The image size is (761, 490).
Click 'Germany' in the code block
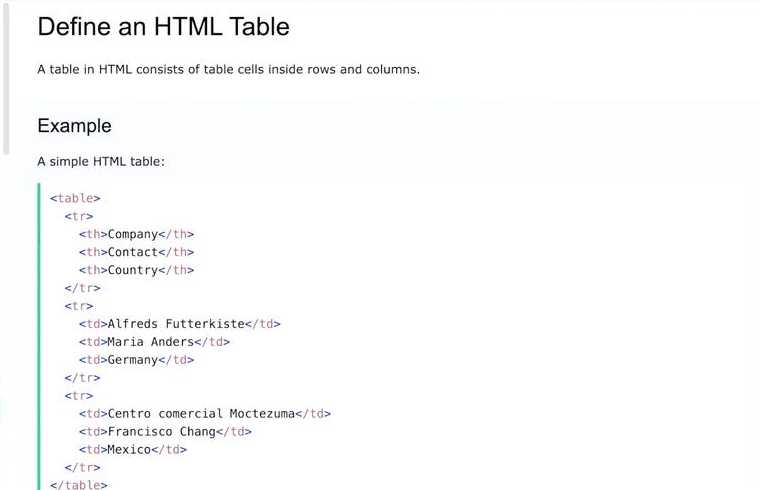132,360
